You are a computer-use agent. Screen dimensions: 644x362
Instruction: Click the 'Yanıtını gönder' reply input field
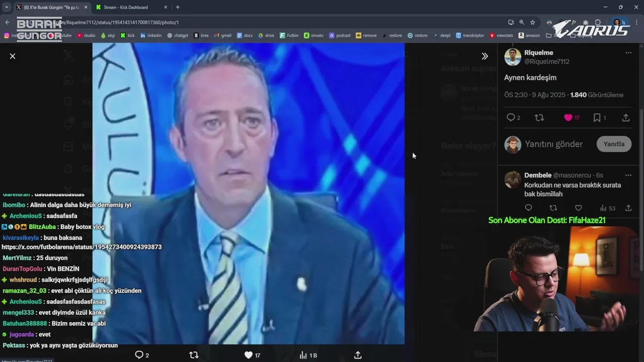(x=553, y=144)
